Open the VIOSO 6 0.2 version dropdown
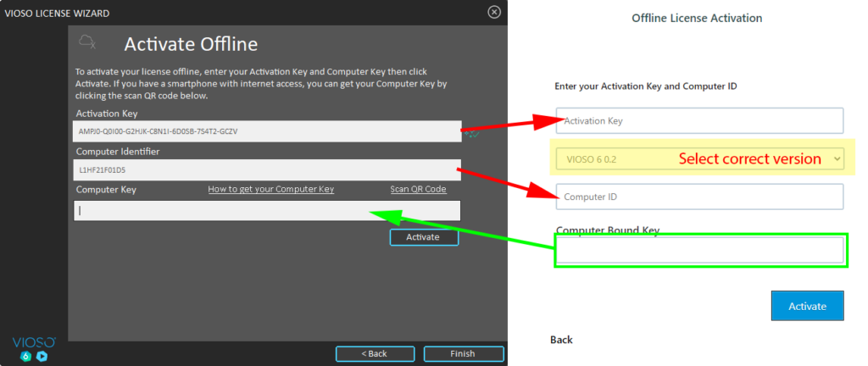The height and width of the screenshot is (366, 868). (699, 158)
